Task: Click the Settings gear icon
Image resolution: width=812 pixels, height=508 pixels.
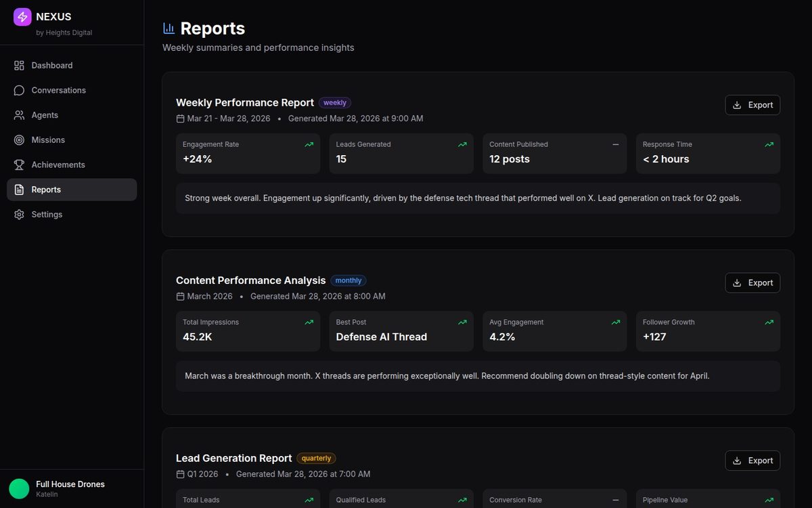Action: coord(19,215)
